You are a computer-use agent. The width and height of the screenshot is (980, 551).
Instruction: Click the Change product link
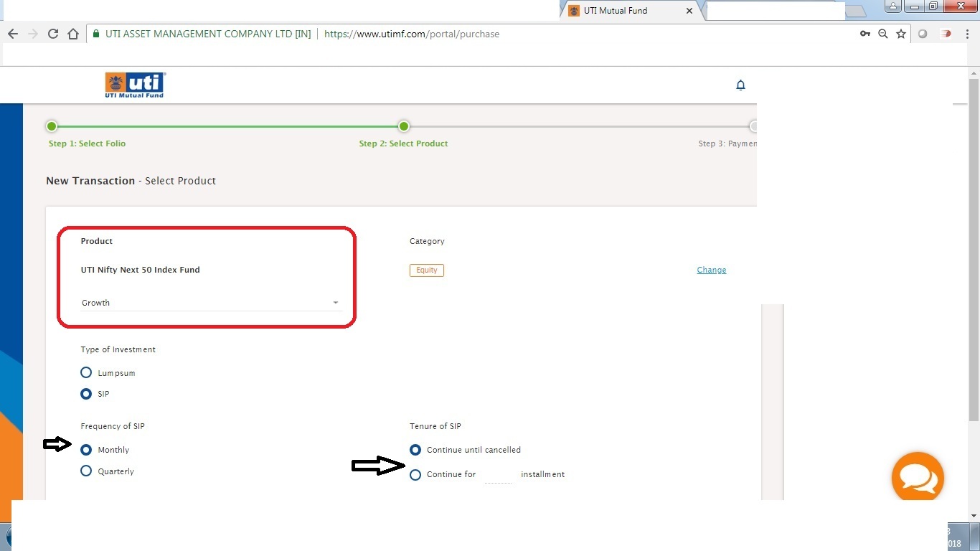pos(712,270)
